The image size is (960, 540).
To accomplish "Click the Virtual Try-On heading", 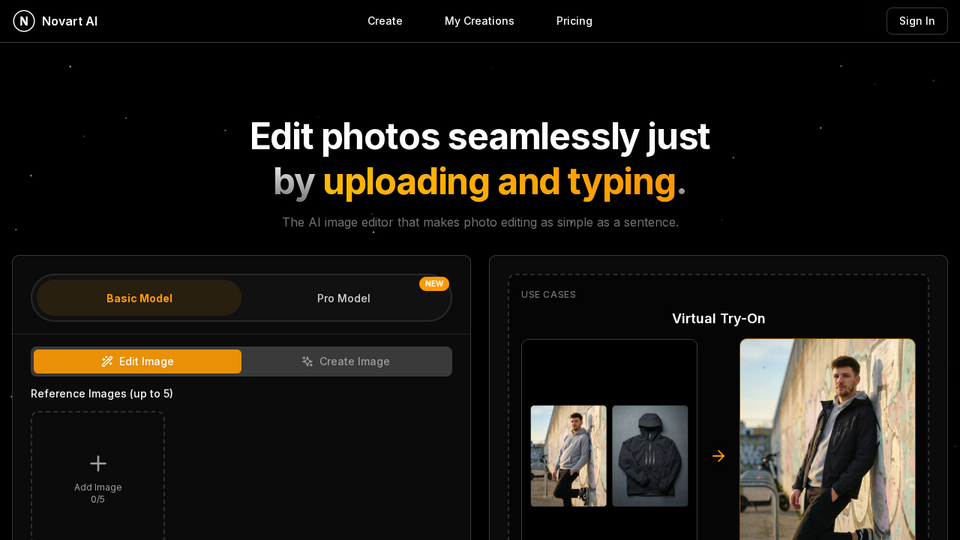I will pyautogui.click(x=718, y=318).
